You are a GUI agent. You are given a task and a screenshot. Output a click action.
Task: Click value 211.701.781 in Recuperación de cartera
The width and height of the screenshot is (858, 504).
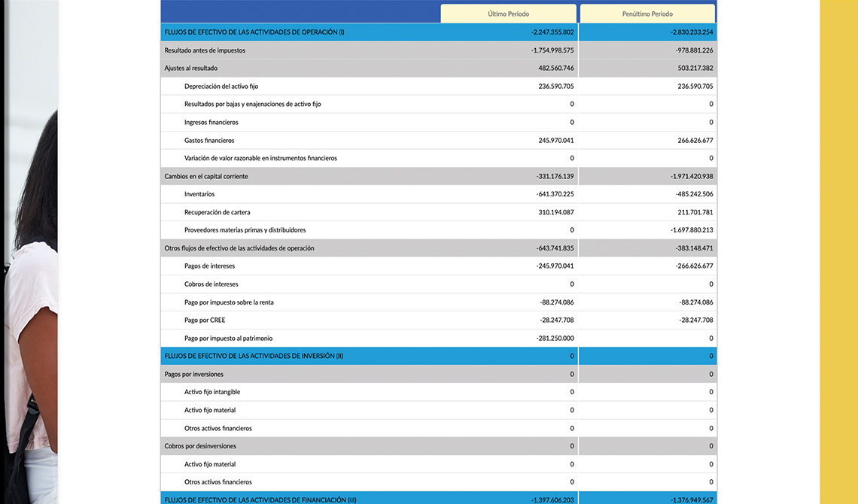coord(695,212)
